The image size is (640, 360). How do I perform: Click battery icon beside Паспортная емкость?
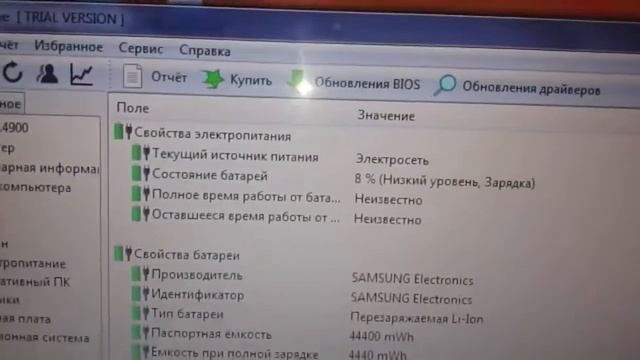(x=140, y=332)
